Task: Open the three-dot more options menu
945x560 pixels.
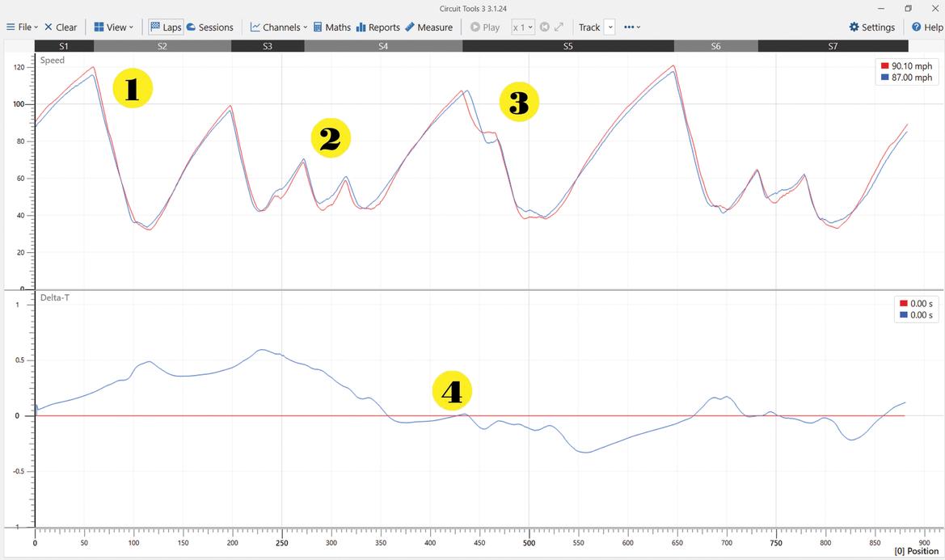Action: 632,27
